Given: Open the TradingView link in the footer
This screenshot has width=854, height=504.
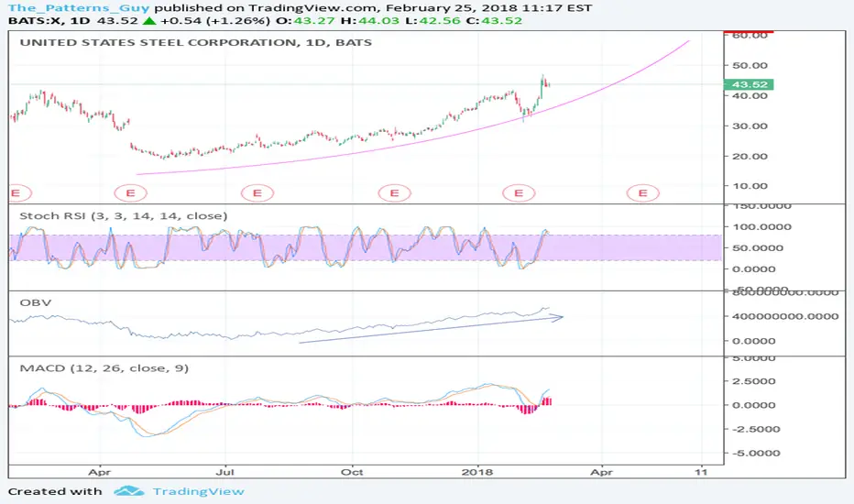Looking at the screenshot, I should (x=198, y=491).
